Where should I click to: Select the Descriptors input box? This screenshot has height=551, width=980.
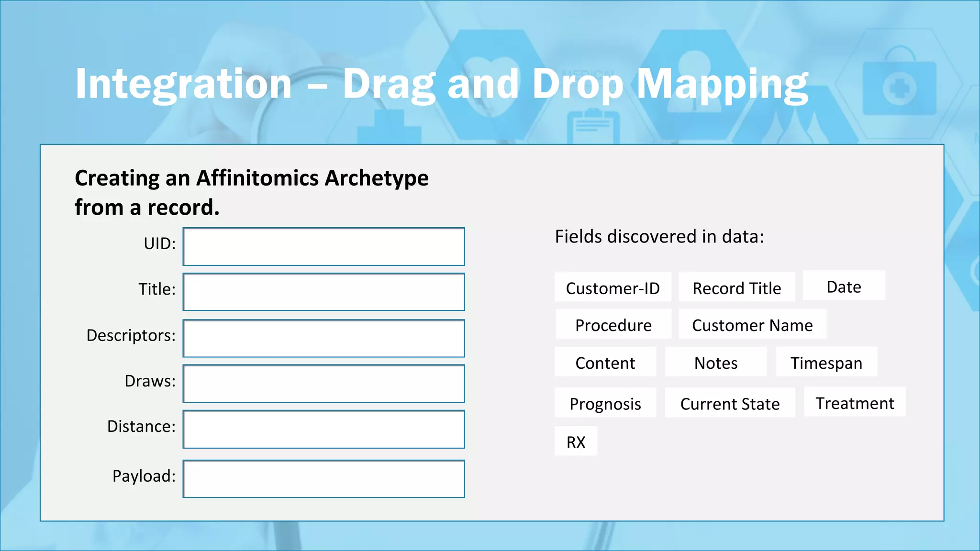tap(323, 339)
